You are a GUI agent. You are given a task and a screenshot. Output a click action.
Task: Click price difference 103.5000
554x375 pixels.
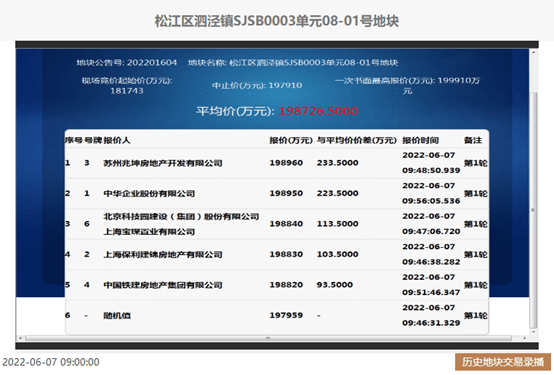coord(337,254)
